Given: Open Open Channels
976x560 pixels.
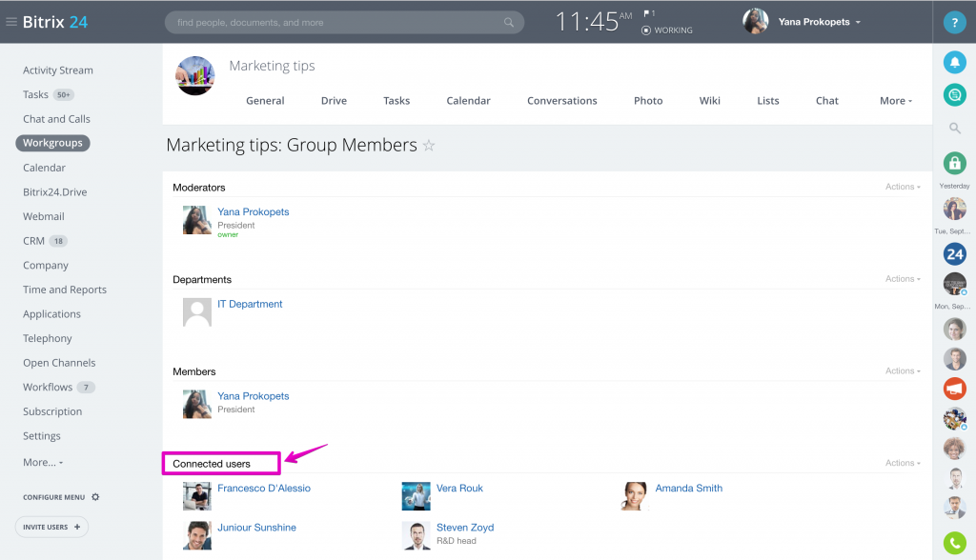Looking at the screenshot, I should click(59, 363).
